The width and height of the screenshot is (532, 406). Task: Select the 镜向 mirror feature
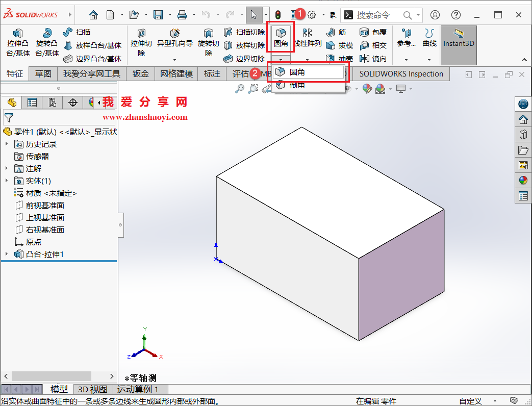pos(370,58)
